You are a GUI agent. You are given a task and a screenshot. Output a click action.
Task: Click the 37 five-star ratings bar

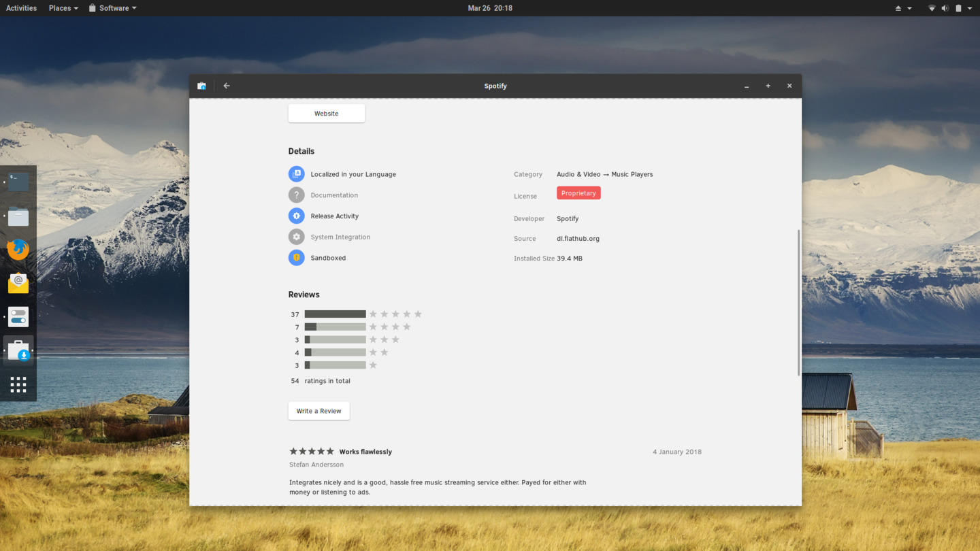[335, 314]
